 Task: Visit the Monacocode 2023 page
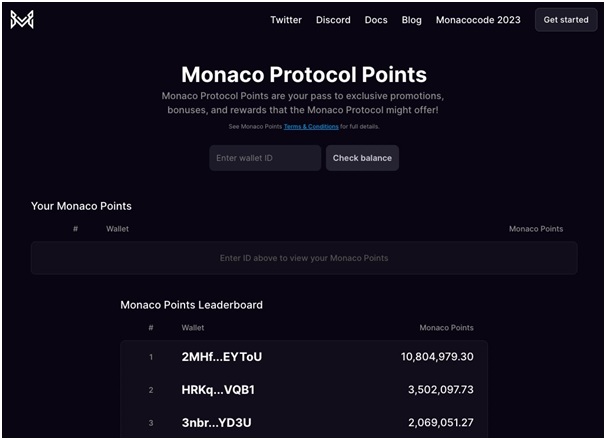click(x=478, y=20)
